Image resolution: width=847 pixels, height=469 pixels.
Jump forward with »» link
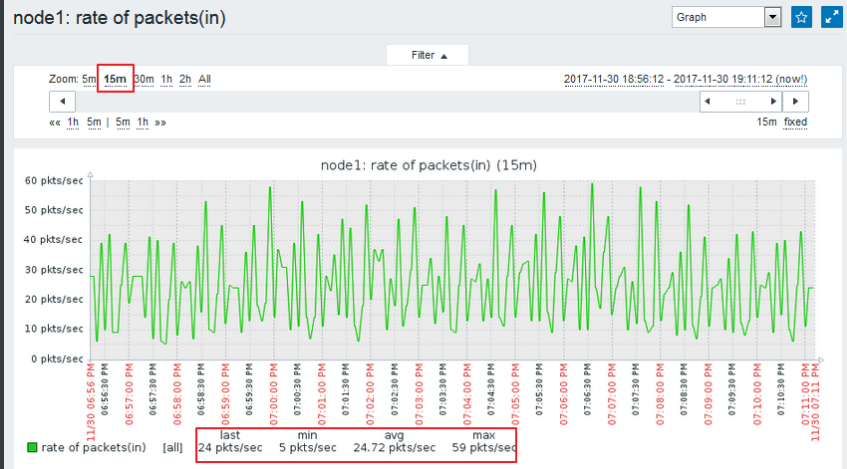pos(160,123)
